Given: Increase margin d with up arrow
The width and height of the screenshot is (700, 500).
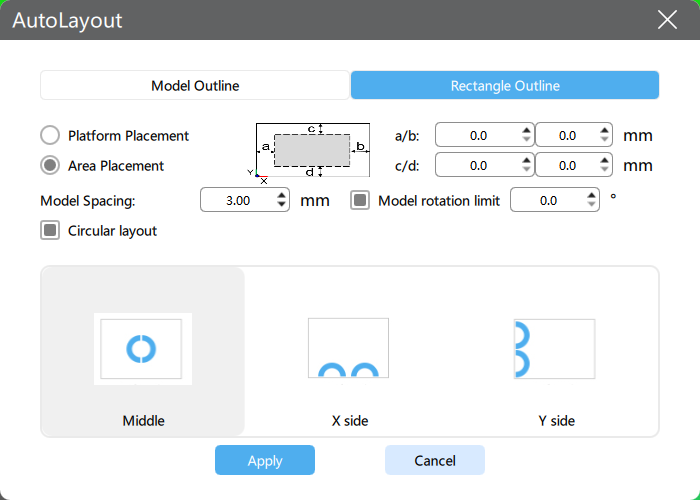Looking at the screenshot, I should [x=604, y=161].
